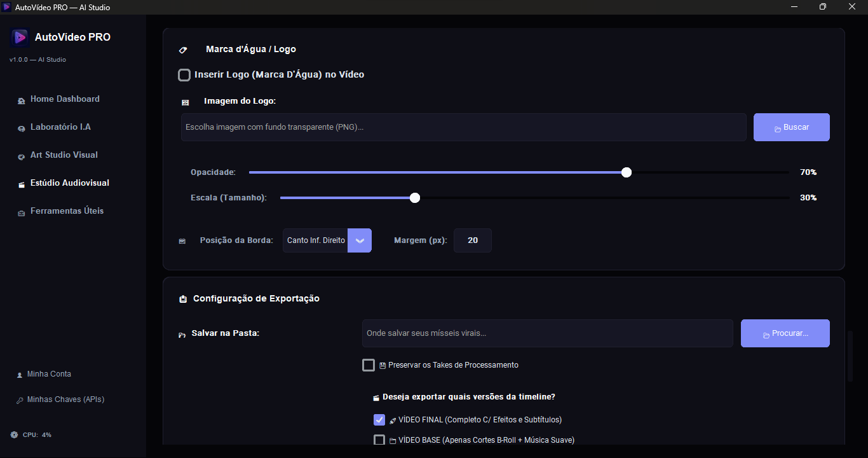The width and height of the screenshot is (868, 458).
Task: Close the AutoVídeo PRO window
Action: click(853, 7)
